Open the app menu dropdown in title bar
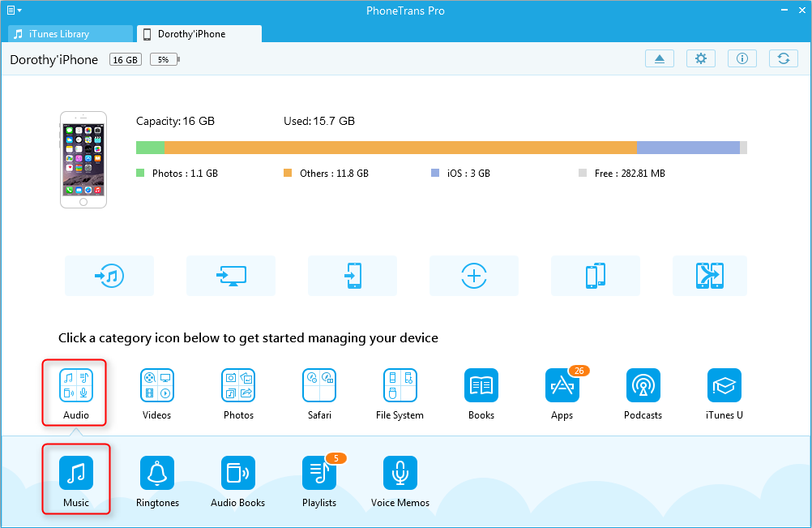The image size is (812, 528). [x=14, y=11]
